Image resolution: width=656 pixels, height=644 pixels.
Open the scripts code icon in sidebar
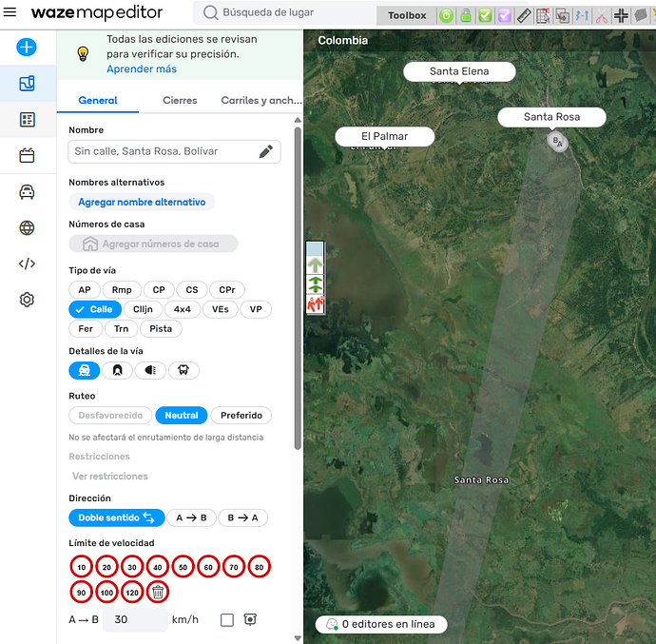pos(27,263)
